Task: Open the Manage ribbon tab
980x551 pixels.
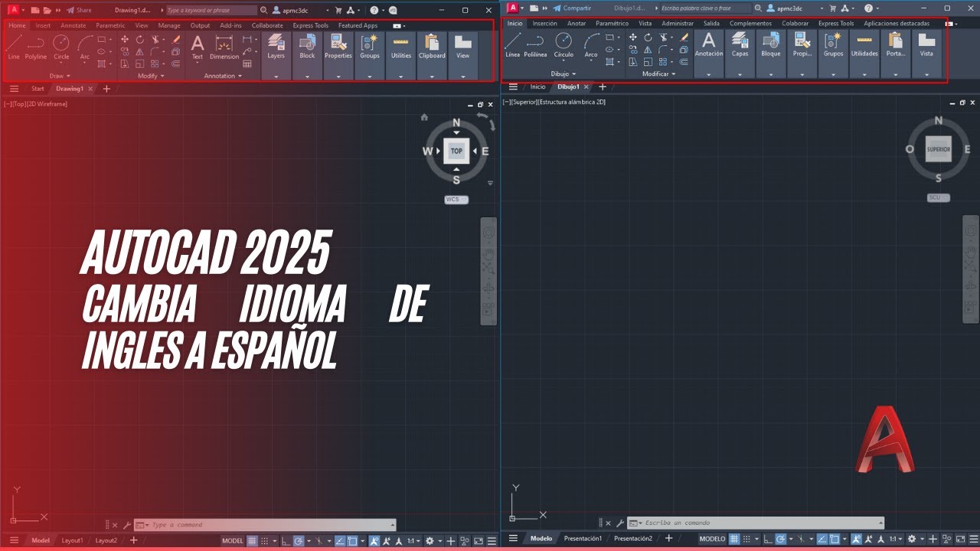Action: (x=169, y=25)
